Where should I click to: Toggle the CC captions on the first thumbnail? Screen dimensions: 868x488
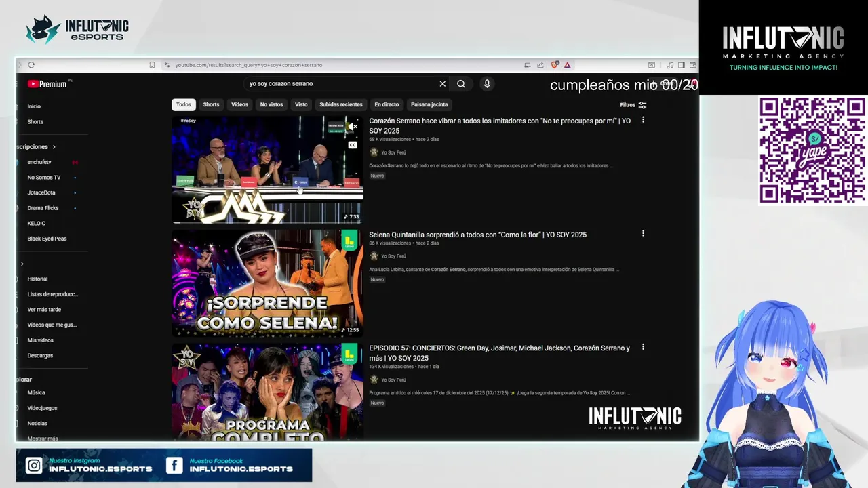coord(353,145)
